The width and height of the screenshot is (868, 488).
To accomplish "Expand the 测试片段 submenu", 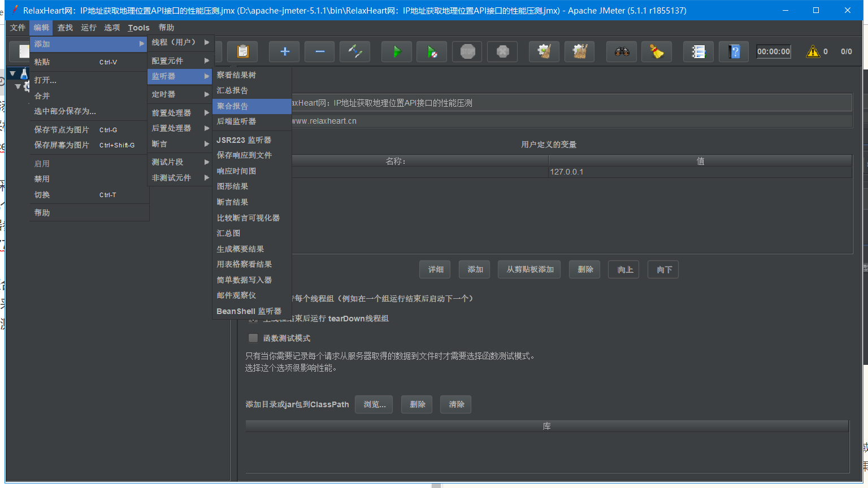I will click(x=180, y=162).
